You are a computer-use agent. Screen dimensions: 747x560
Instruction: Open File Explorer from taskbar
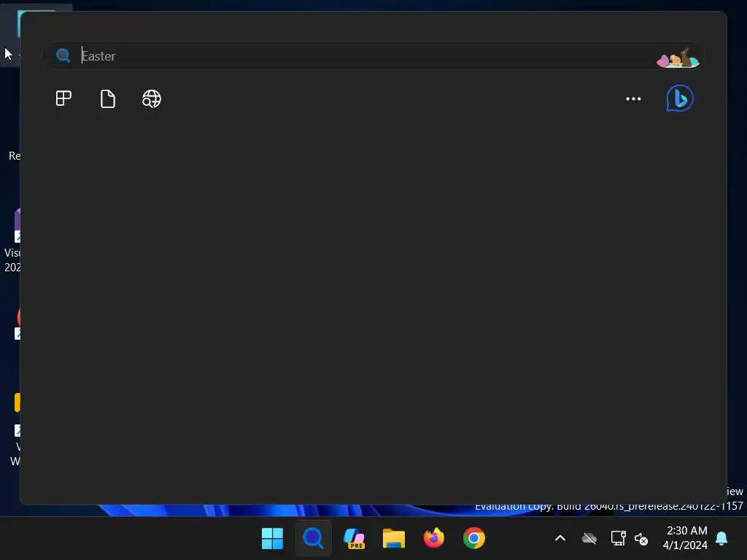click(394, 538)
